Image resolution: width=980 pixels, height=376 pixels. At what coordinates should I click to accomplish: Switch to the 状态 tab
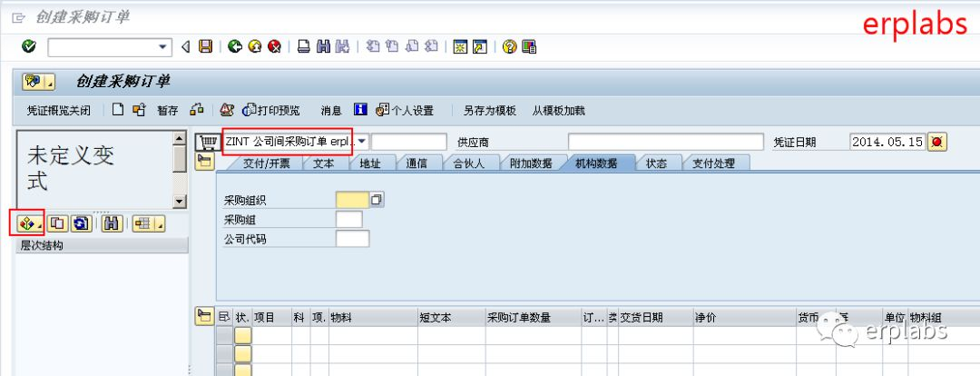tap(656, 163)
